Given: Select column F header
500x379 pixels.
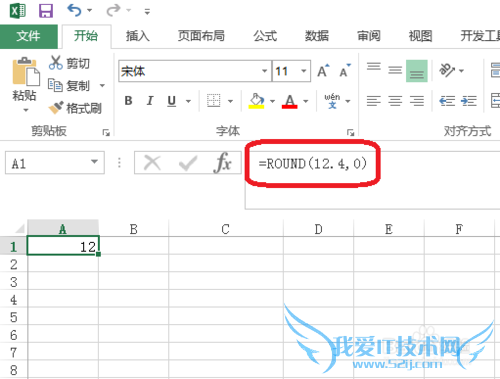Looking at the screenshot, I should tap(459, 229).
